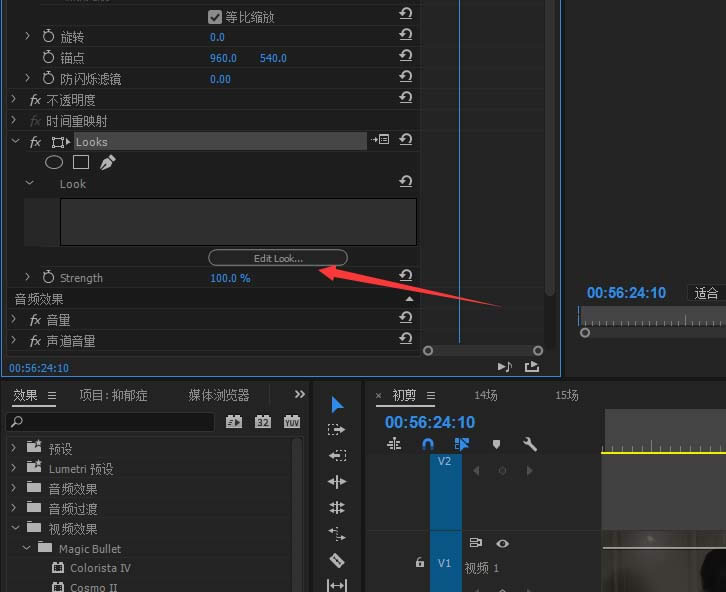726x592 pixels.
Task: Reset the Strength parameter
Action: coord(406,277)
